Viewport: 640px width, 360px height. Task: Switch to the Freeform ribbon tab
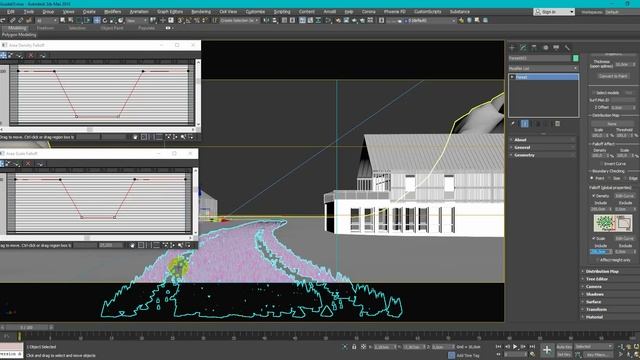tap(45, 28)
